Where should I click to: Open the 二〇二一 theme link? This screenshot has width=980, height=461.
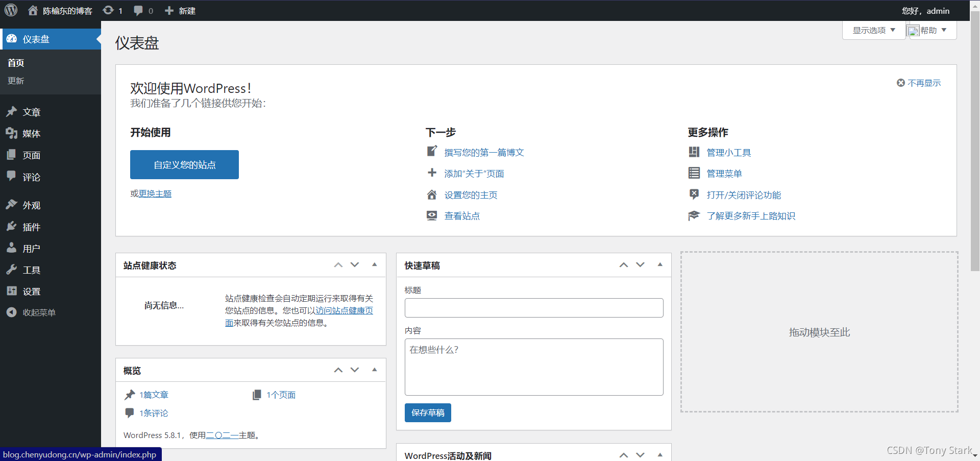222,435
